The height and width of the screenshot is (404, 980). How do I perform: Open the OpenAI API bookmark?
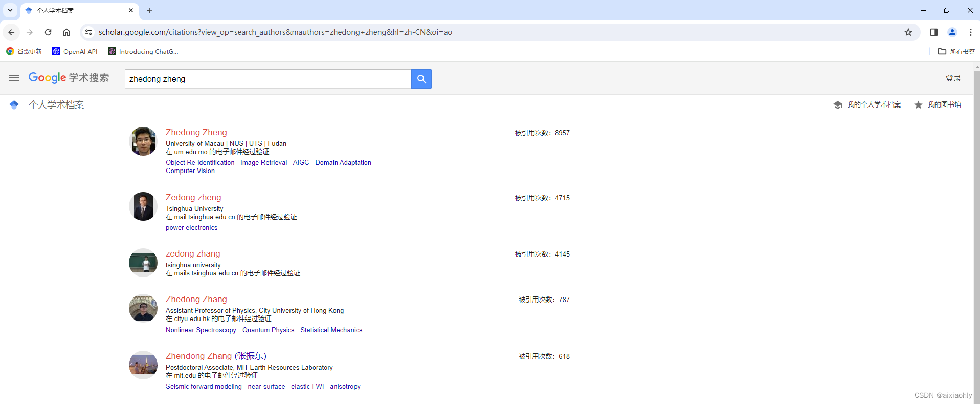coord(75,51)
